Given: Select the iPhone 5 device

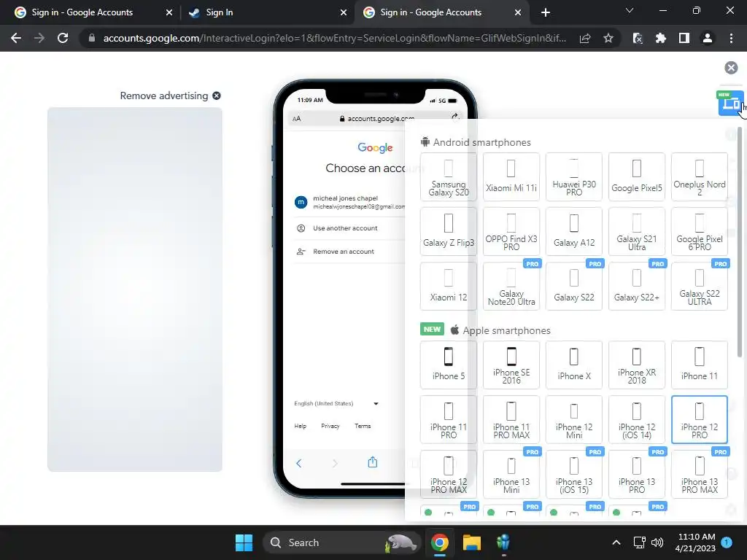Looking at the screenshot, I should (449, 365).
